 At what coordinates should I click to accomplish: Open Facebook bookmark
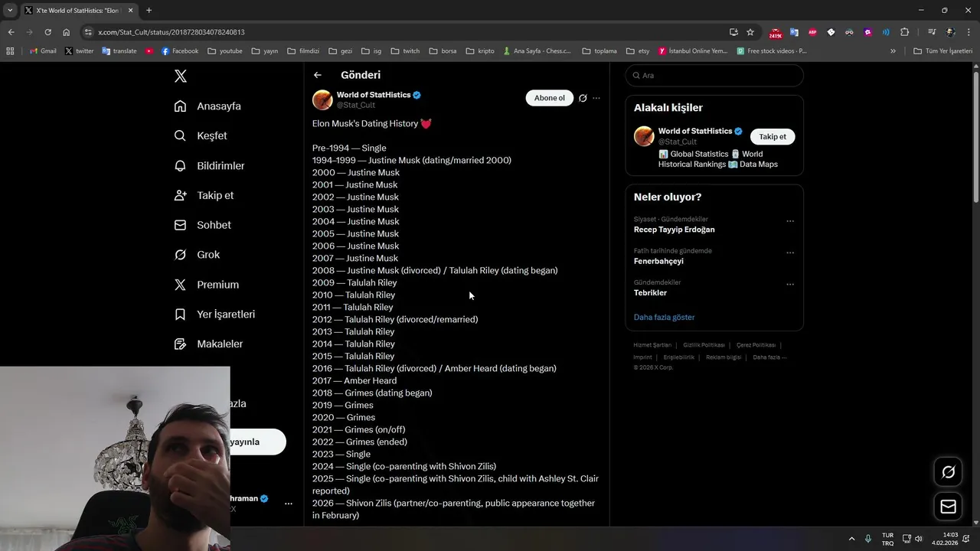tap(179, 51)
